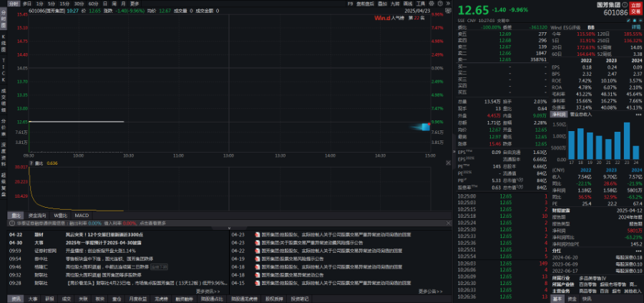Click the blue marker icon at chart right edge
644x303 pixels.
pos(426,127)
